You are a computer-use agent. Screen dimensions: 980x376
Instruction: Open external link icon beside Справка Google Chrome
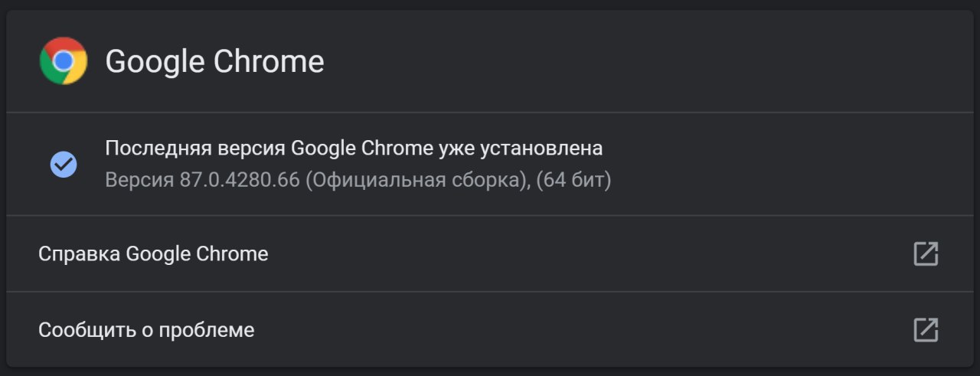pyautogui.click(x=926, y=253)
